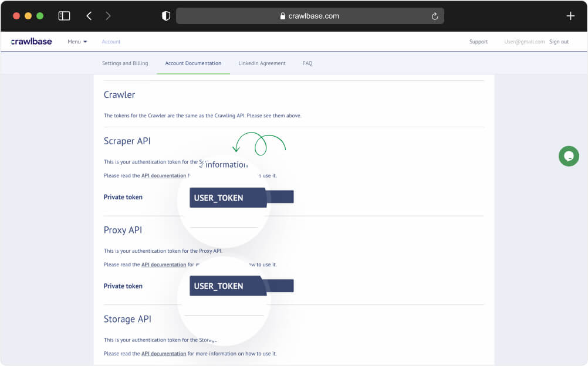Click the sidebar toggle icon in Safari toolbar
The image size is (588, 366).
64,15
